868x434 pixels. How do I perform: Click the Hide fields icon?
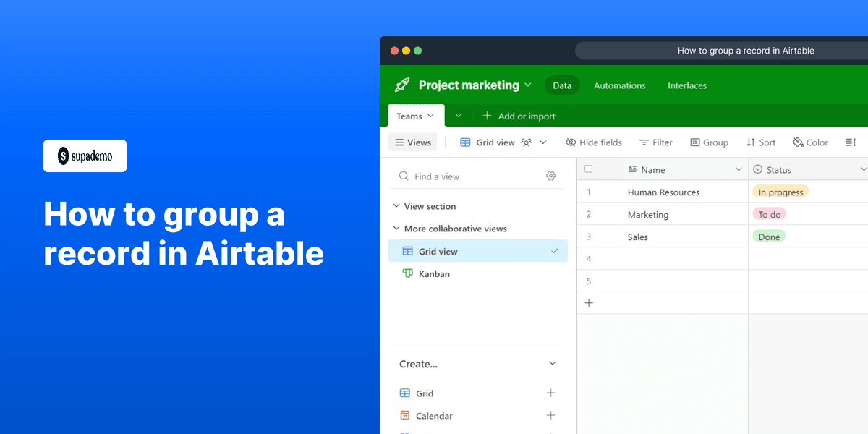pos(571,142)
